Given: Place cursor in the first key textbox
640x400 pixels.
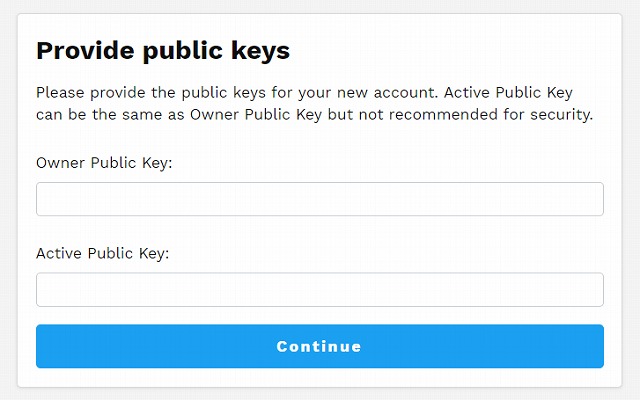Looking at the screenshot, I should 320,199.
